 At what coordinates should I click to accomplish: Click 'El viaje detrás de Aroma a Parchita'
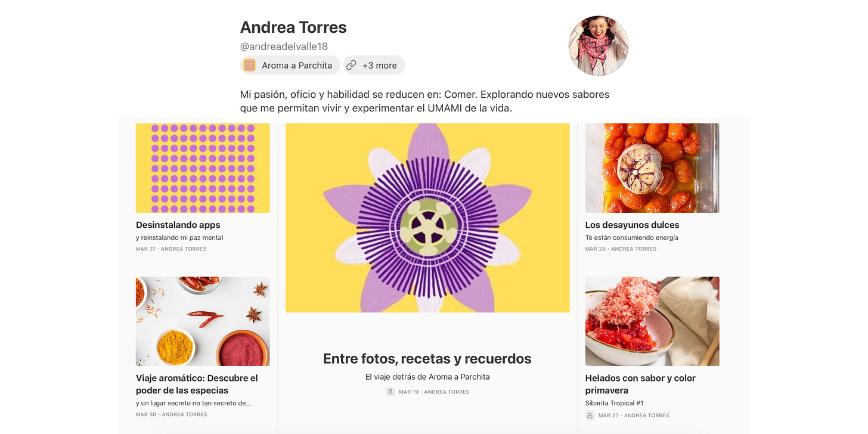(x=427, y=377)
